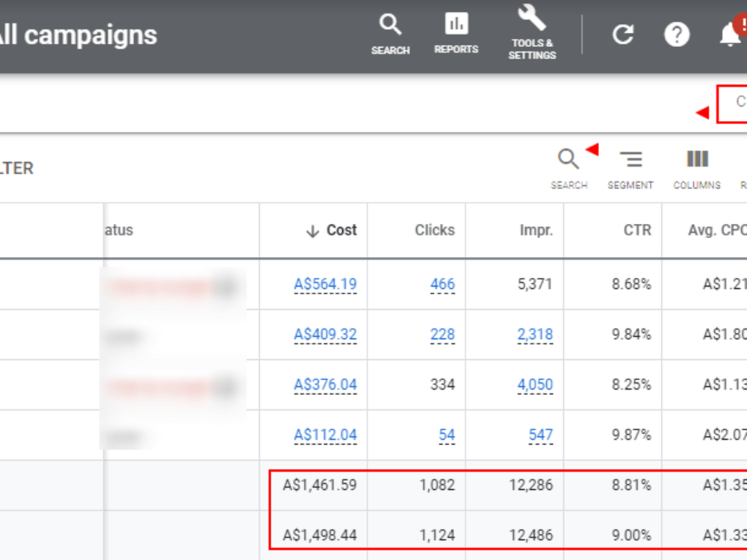
Task: Sort by the Clicks column header
Action: click(x=435, y=231)
